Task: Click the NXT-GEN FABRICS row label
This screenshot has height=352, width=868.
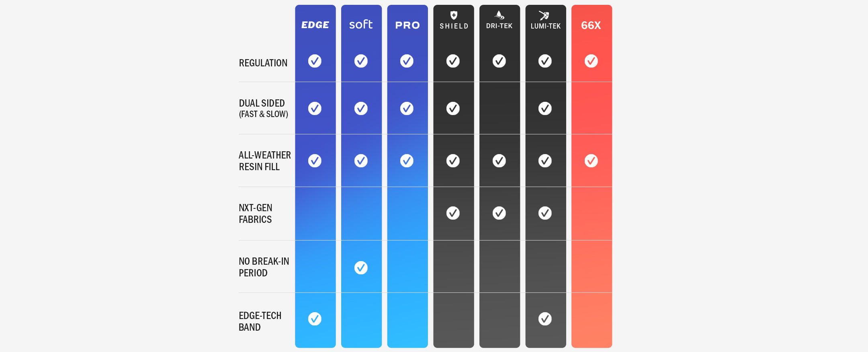Action: (x=256, y=214)
